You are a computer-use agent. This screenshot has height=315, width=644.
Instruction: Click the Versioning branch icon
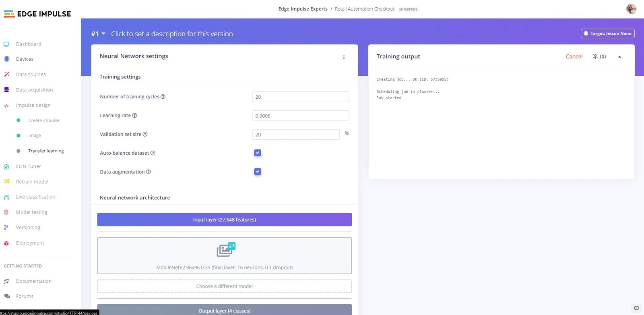6,228
